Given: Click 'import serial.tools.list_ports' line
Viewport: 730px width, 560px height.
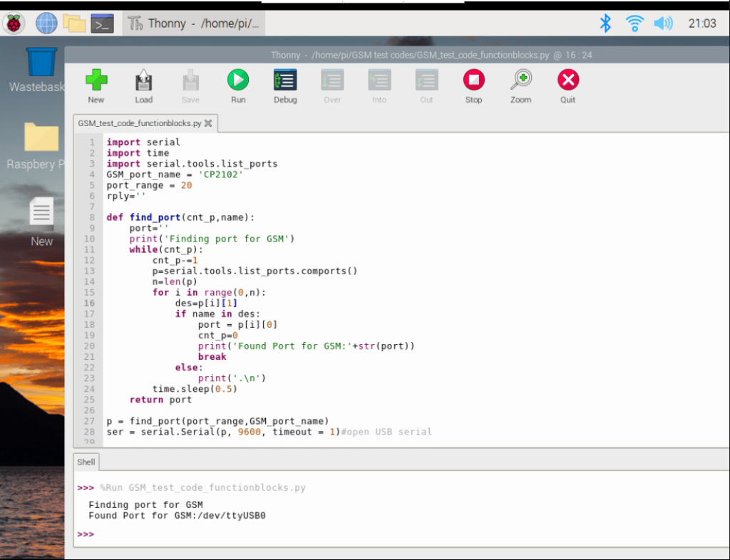Looking at the screenshot, I should (192, 164).
